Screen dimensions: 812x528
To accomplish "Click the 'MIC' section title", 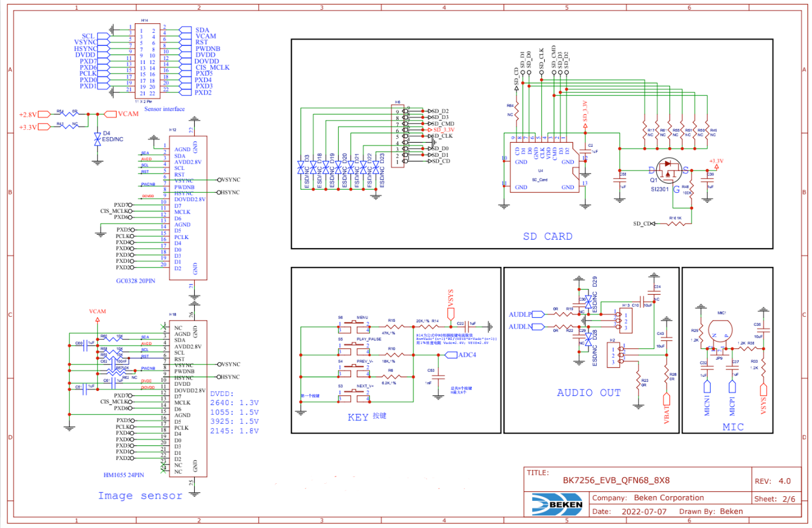I will [x=733, y=427].
